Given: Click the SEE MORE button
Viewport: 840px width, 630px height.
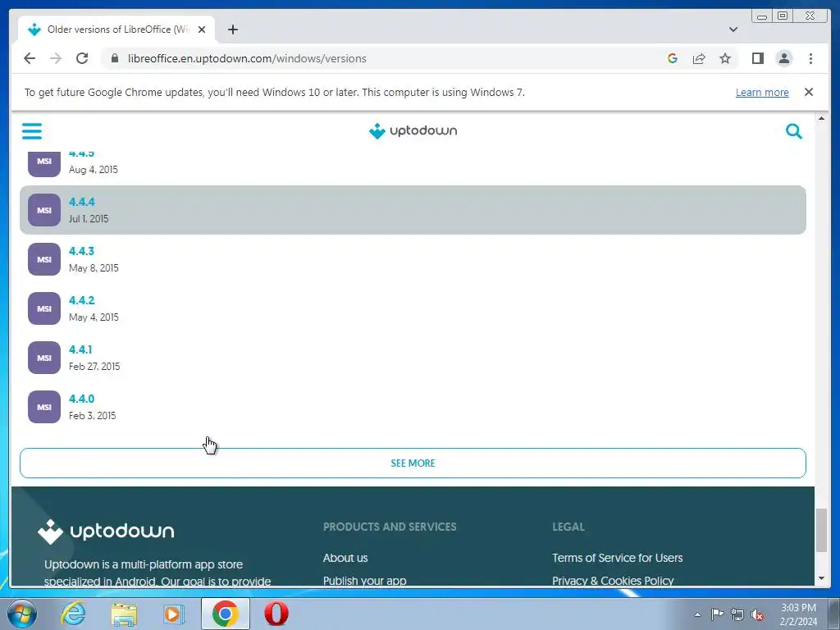Looking at the screenshot, I should (x=413, y=463).
